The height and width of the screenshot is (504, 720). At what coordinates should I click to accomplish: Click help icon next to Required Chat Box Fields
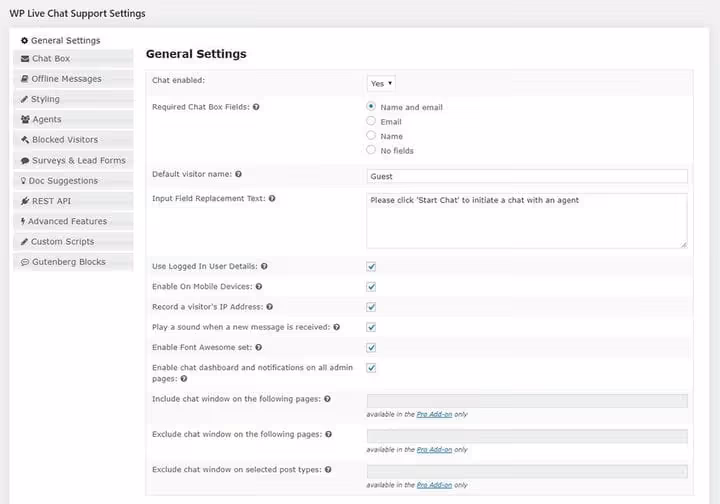256,107
